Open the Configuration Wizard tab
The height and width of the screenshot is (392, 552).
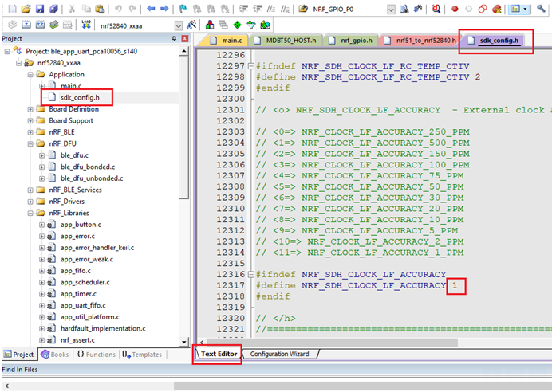click(279, 354)
